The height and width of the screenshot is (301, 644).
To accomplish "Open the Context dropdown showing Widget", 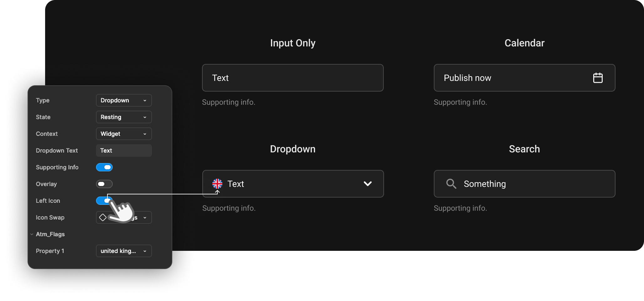I will pos(124,134).
